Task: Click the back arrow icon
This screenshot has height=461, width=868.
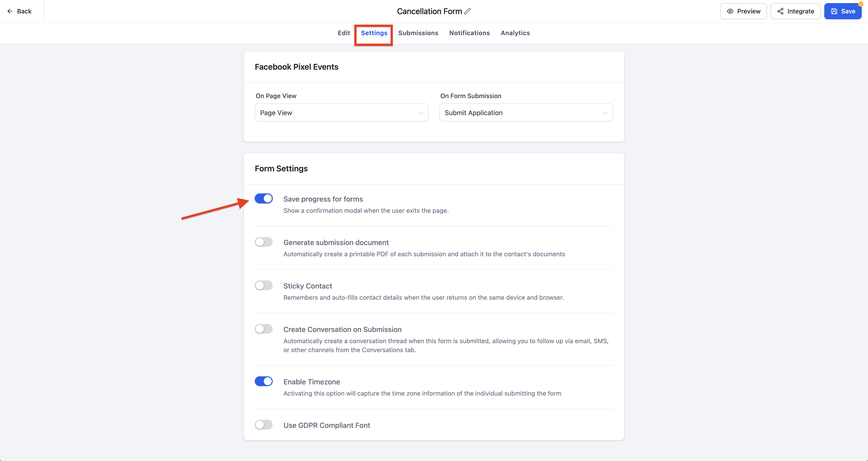Action: (10, 11)
